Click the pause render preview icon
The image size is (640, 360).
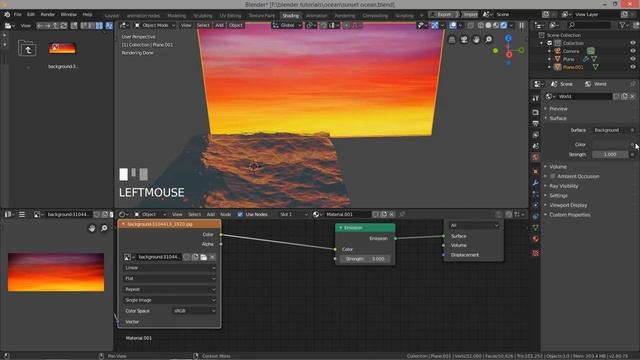coord(522,25)
